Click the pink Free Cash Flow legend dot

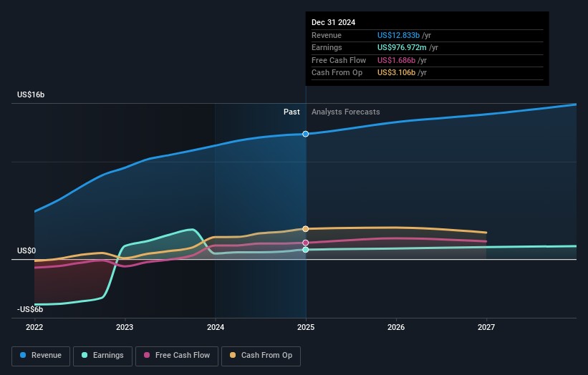click(147, 356)
